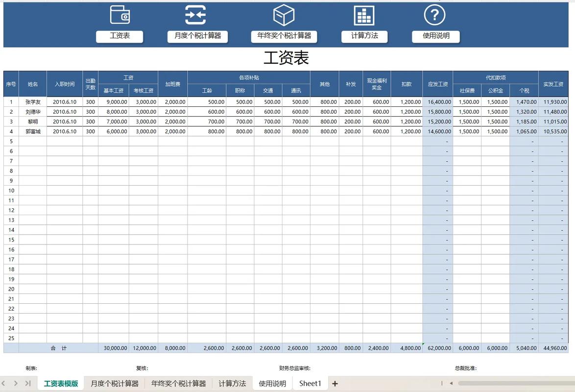Viewport: 575px width, 392px height.
Task: Select the 9,000.00 basic salary cell
Action: click(113, 101)
